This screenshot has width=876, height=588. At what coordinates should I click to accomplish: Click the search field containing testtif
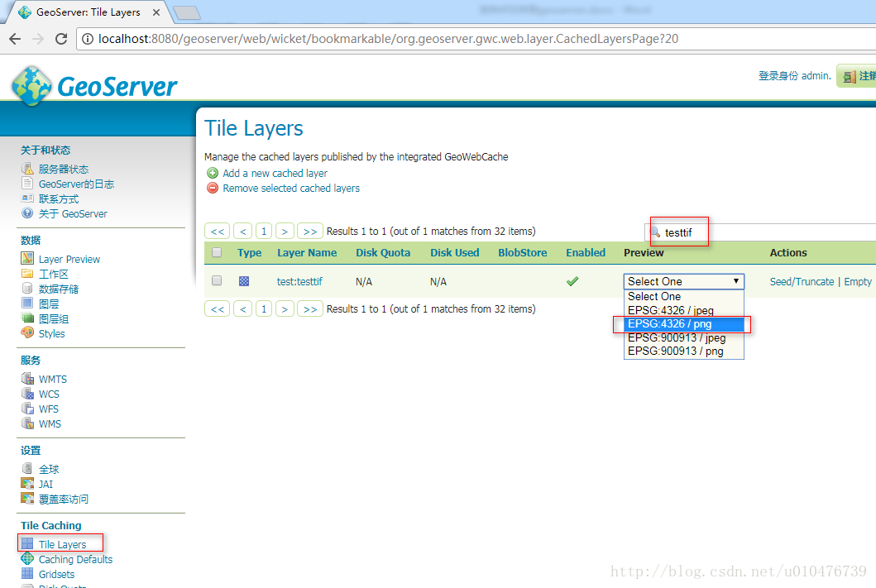tap(760, 232)
